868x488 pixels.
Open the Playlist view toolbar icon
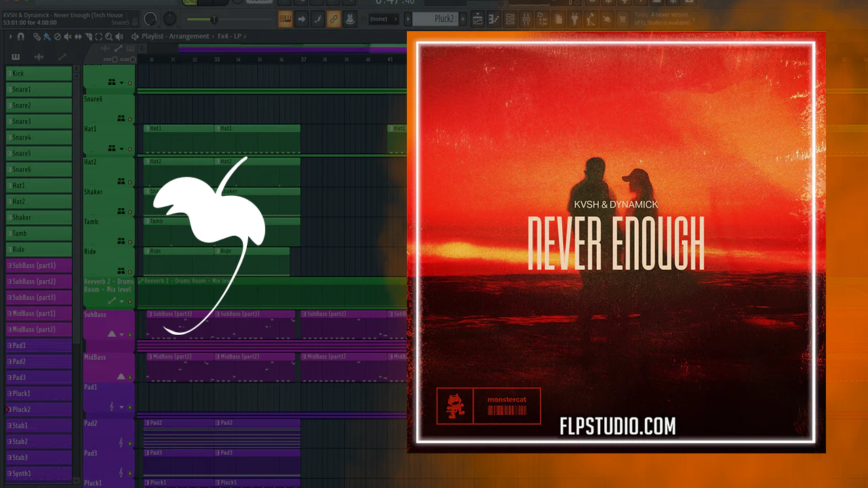tap(477, 19)
